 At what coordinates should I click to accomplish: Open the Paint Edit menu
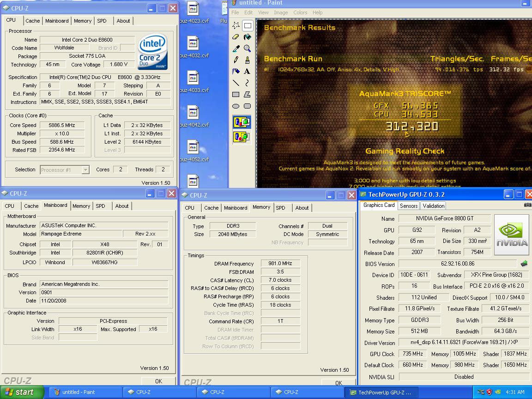tap(248, 12)
